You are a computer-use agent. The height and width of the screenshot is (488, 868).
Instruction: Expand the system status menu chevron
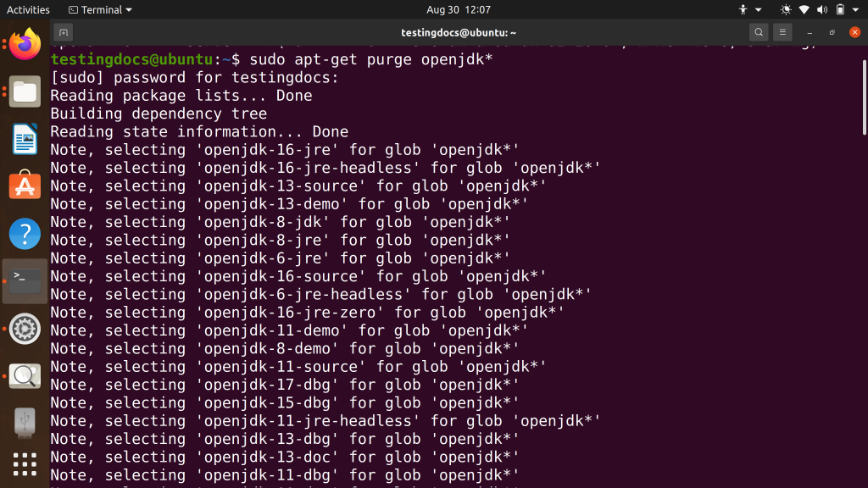tap(854, 9)
